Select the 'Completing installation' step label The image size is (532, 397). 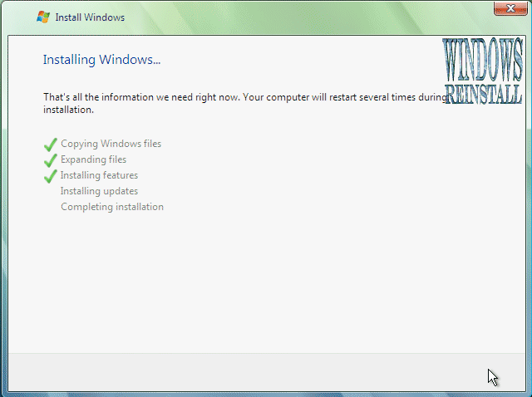tap(111, 207)
